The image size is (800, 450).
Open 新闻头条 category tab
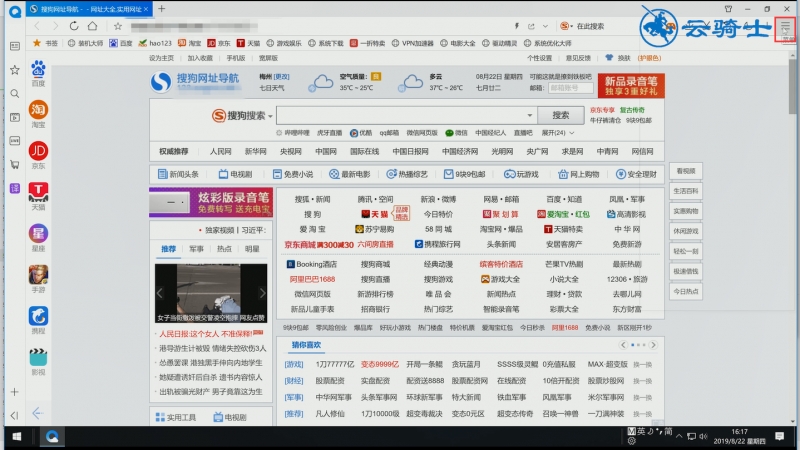pyautogui.click(x=178, y=174)
